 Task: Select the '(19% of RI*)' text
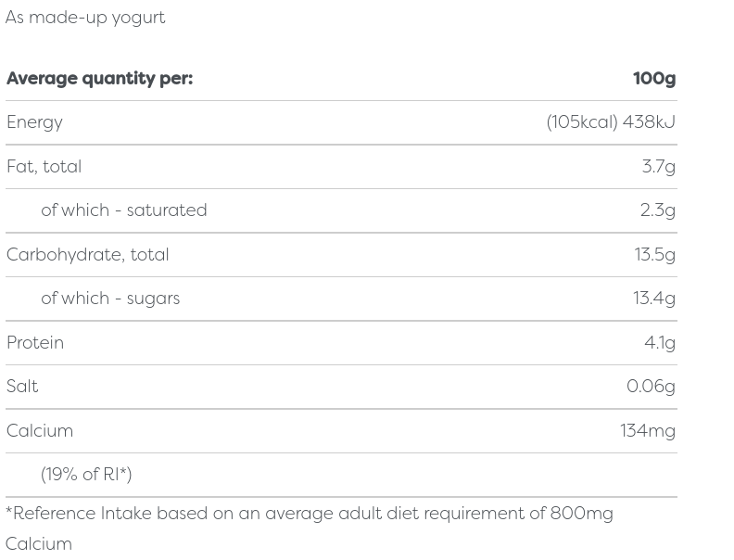click(x=86, y=475)
